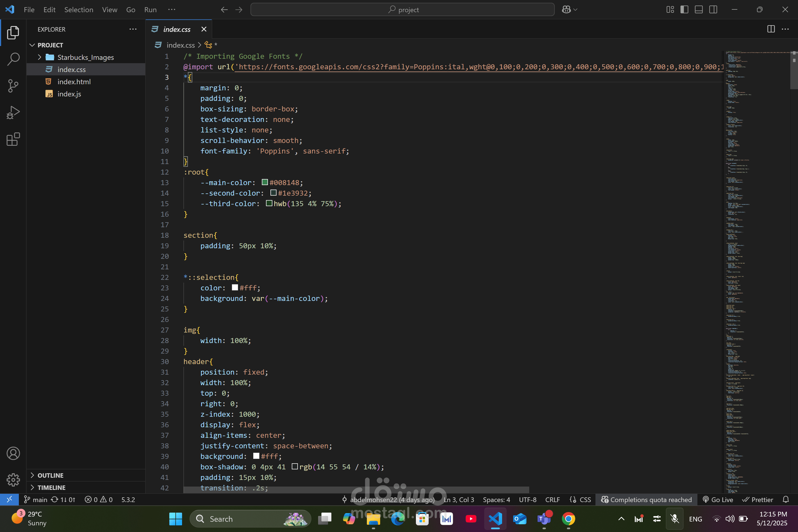Click the Go Live button
Image resolution: width=798 pixels, height=532 pixels.
(x=718, y=499)
